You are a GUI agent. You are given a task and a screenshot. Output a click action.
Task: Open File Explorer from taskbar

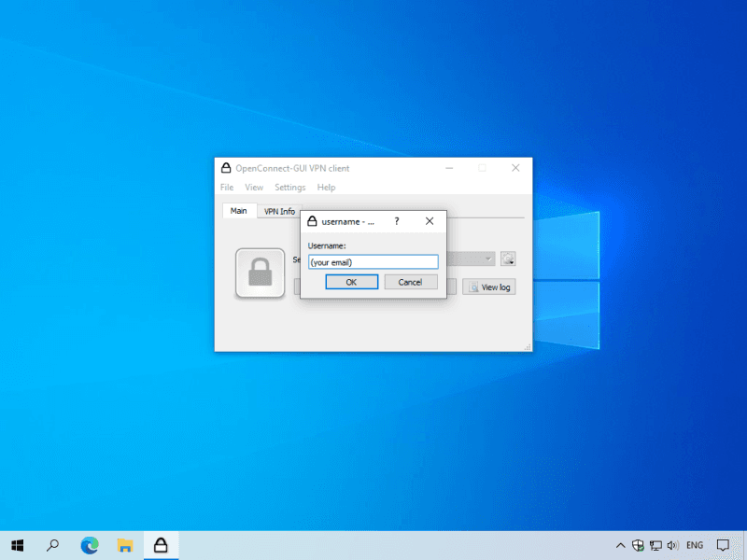pos(125,545)
